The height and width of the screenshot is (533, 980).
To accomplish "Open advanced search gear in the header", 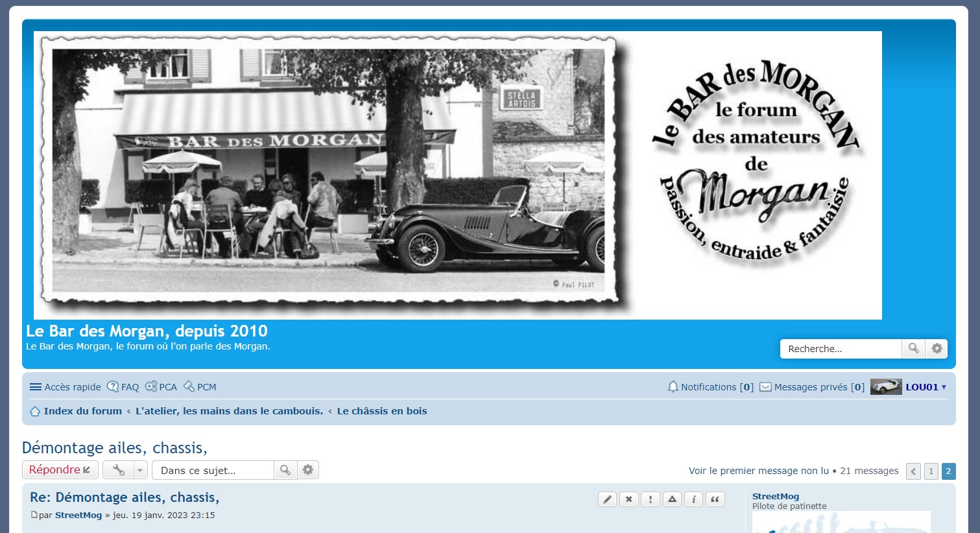I will (937, 349).
